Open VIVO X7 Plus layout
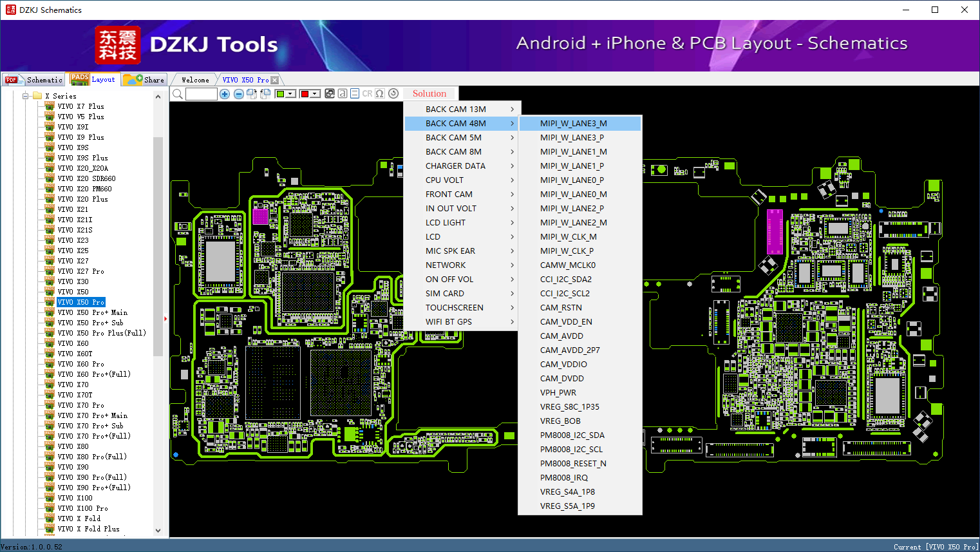This screenshot has width=980, height=552. (80, 106)
